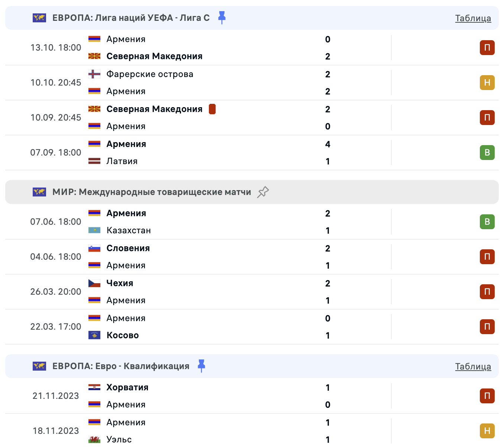Click the loss badge for Slovenia–Armenia match
Image resolution: width=504 pixels, height=448 pixels.
click(487, 257)
